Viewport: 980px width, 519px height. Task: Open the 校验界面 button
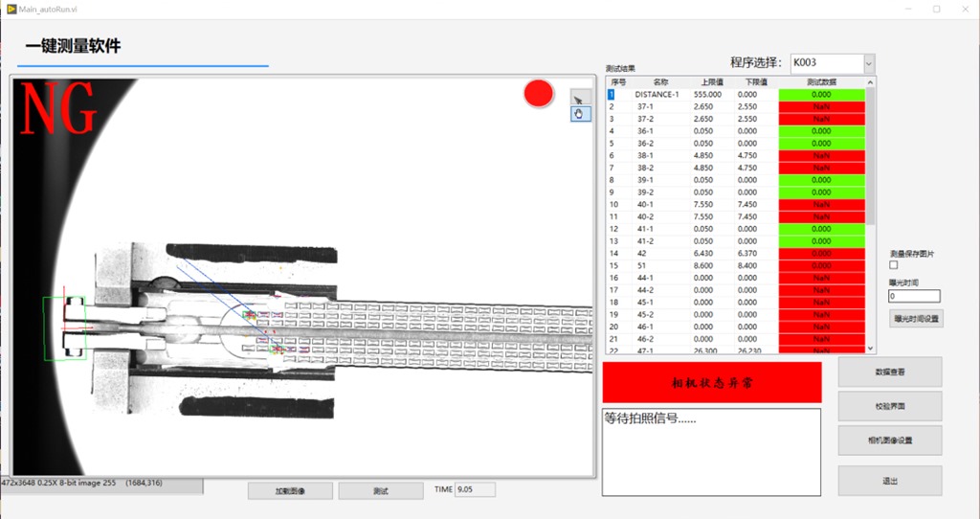(x=889, y=406)
